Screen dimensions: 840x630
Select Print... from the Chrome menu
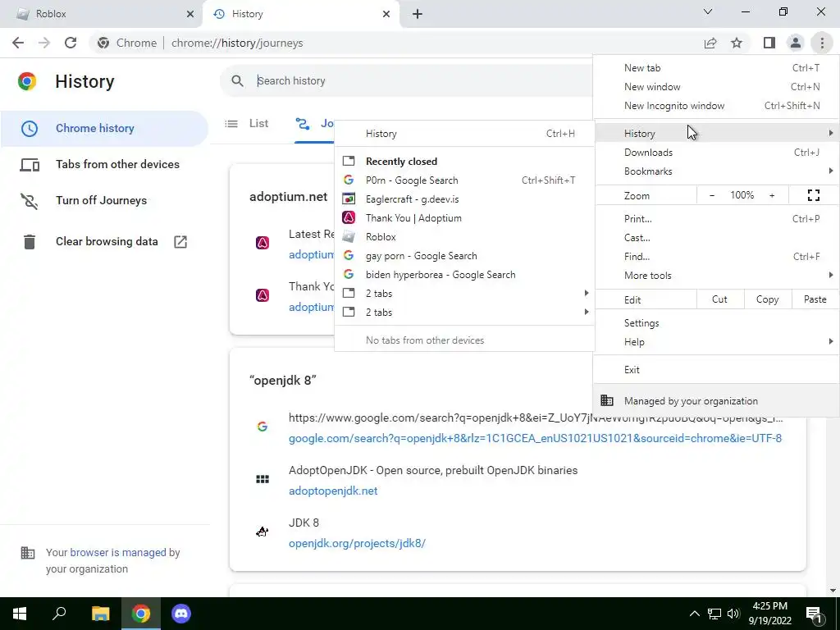(716, 218)
